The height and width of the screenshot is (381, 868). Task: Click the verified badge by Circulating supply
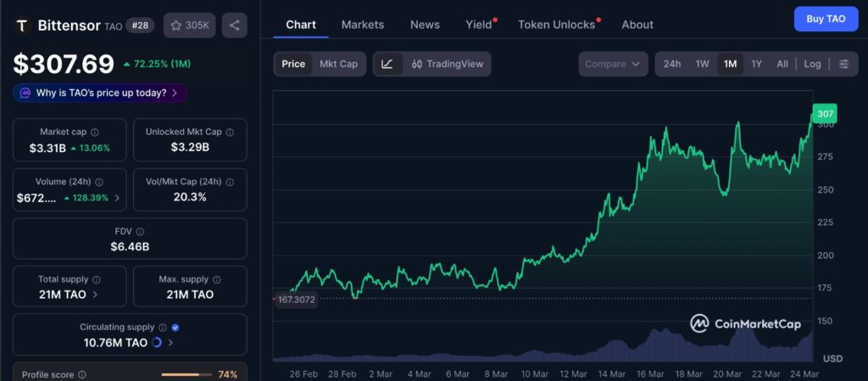tap(175, 328)
